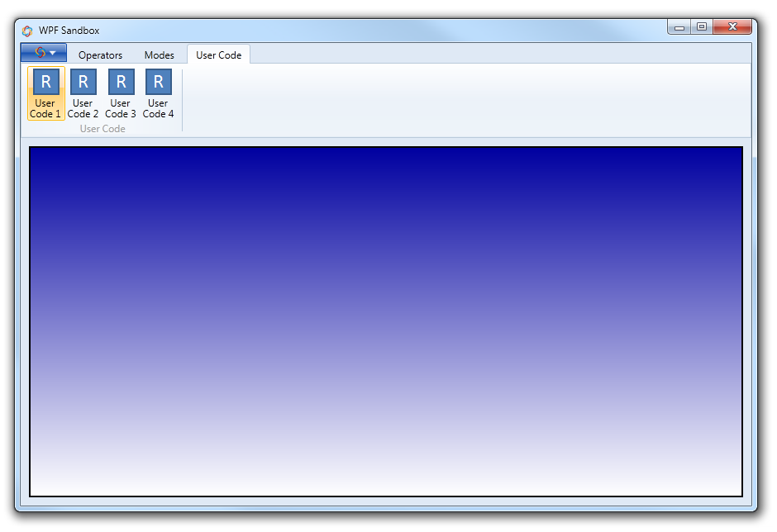Click the User Code 1 'R' icon

(x=45, y=82)
